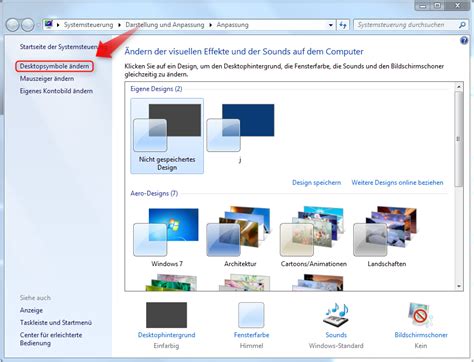Click in Systemsteuerung durchsuchen search field
Image resolution: width=474 pixels, height=362 pixels.
pyautogui.click(x=406, y=25)
